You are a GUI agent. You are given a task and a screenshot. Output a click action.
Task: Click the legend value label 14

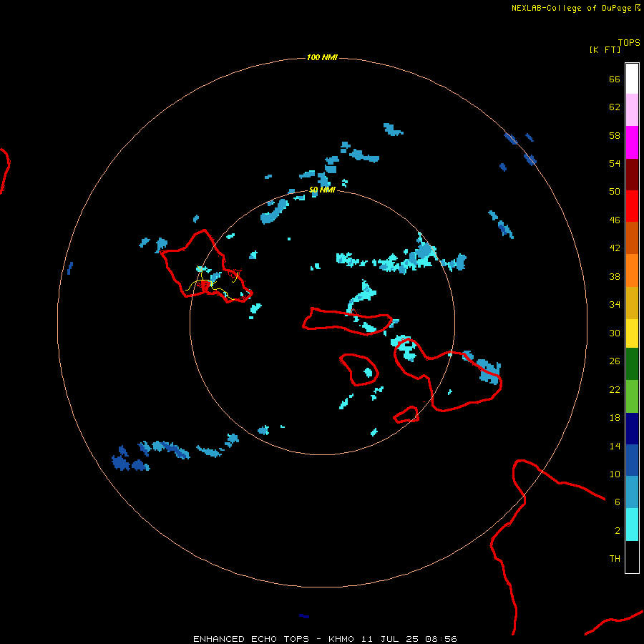tap(615, 446)
